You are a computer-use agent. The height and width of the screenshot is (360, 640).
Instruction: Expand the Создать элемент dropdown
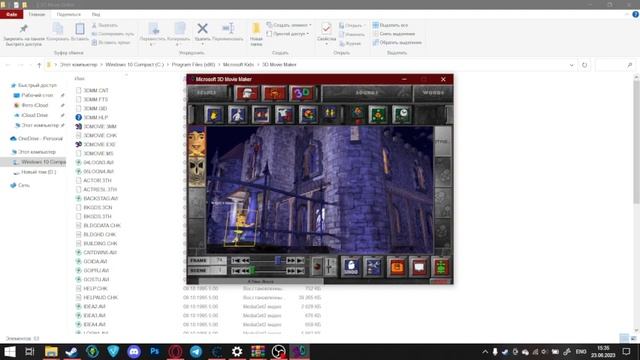[x=289, y=25]
